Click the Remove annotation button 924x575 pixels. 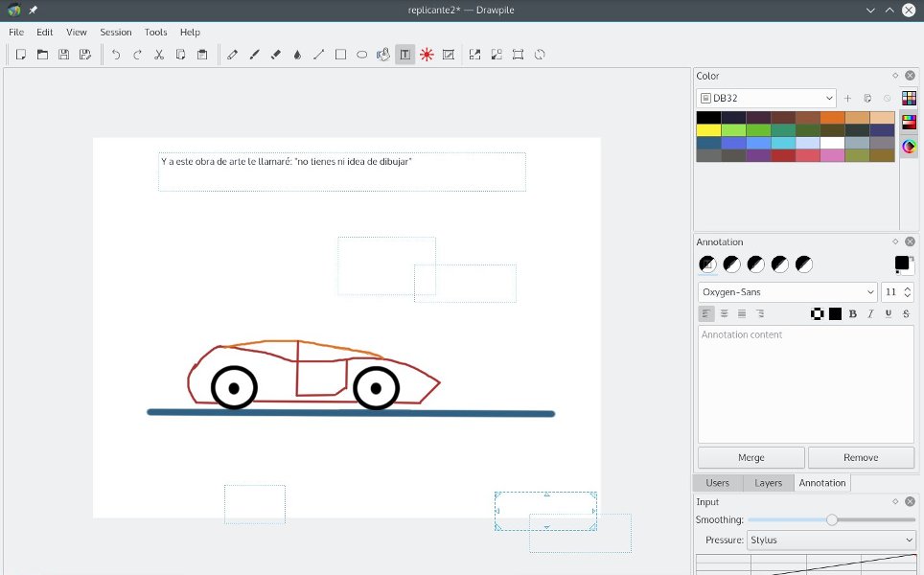[x=861, y=457]
